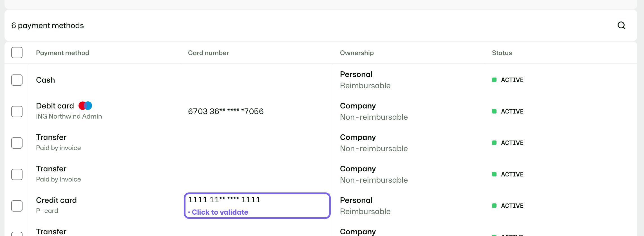Open search for payment methods

(x=621, y=25)
